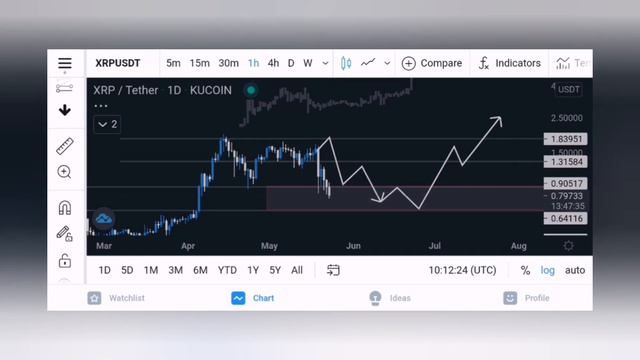Set range to 5D
The height and width of the screenshot is (360, 640).
[x=127, y=270]
